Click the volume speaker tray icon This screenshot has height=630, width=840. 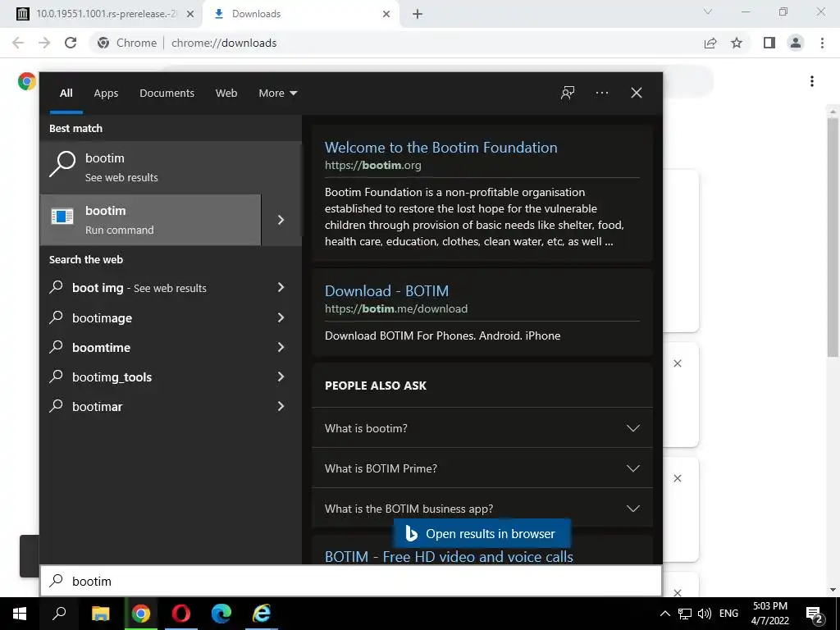point(705,614)
